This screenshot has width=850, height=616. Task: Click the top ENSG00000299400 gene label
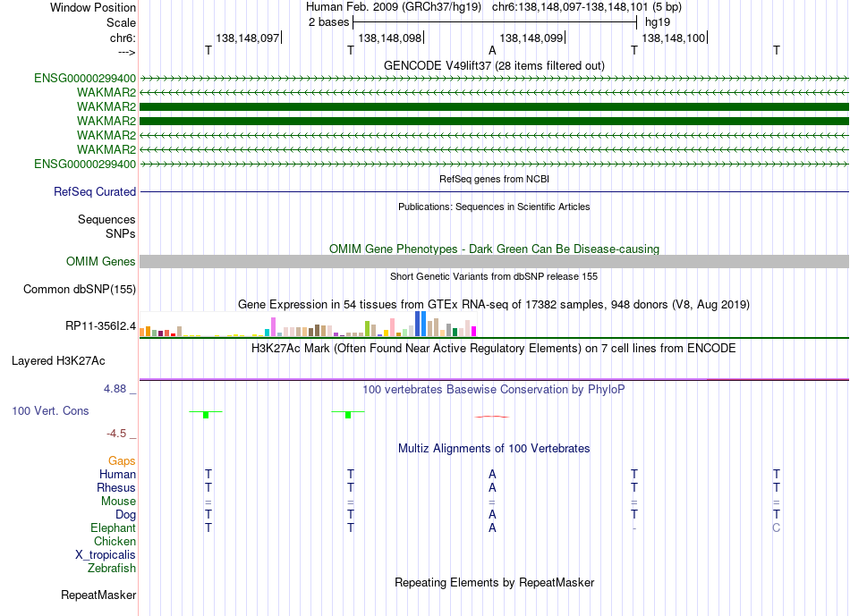85,78
